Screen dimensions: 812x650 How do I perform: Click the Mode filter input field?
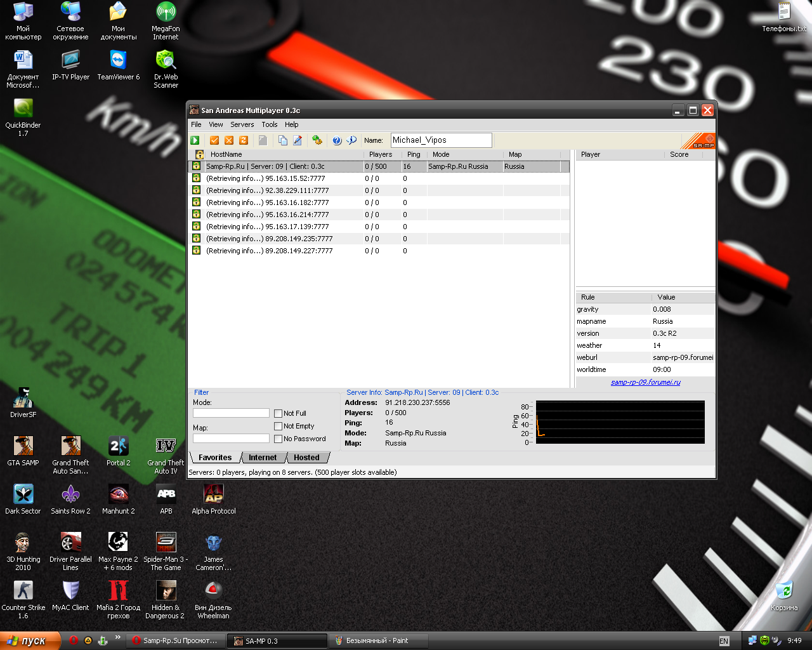pos(231,413)
